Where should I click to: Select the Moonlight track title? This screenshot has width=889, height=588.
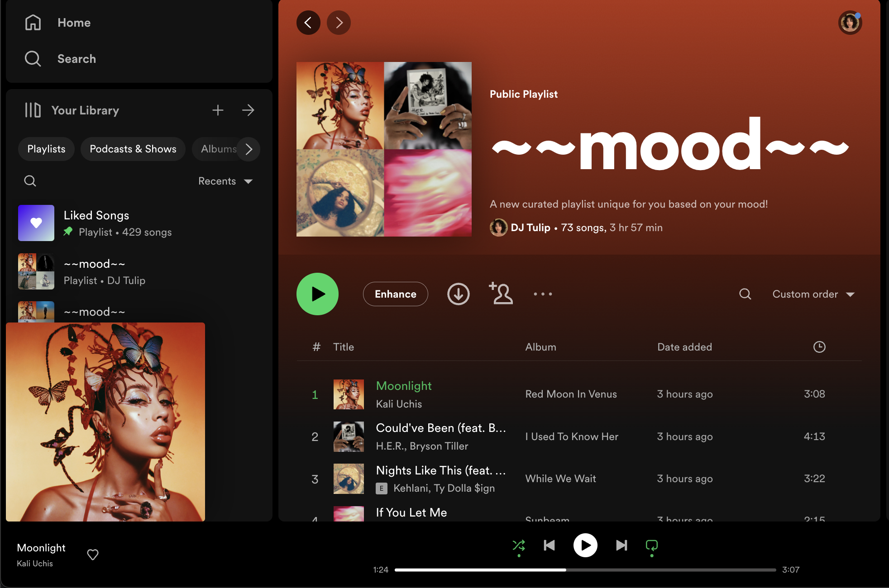(x=404, y=386)
